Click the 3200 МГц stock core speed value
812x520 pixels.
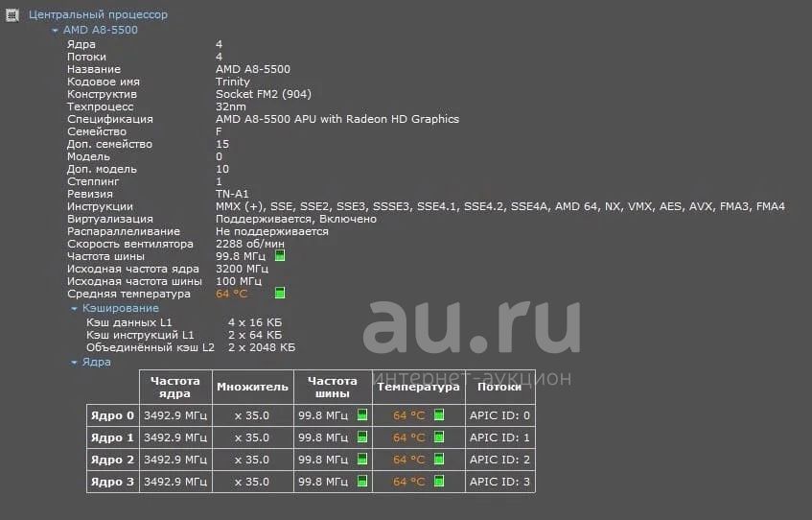(x=242, y=269)
